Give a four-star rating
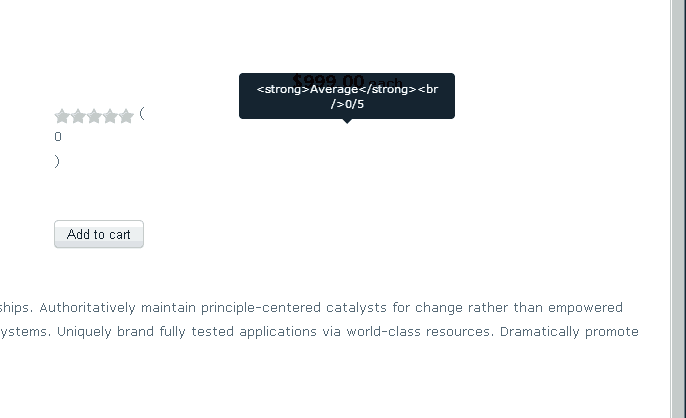The image size is (686, 418). 110,116
